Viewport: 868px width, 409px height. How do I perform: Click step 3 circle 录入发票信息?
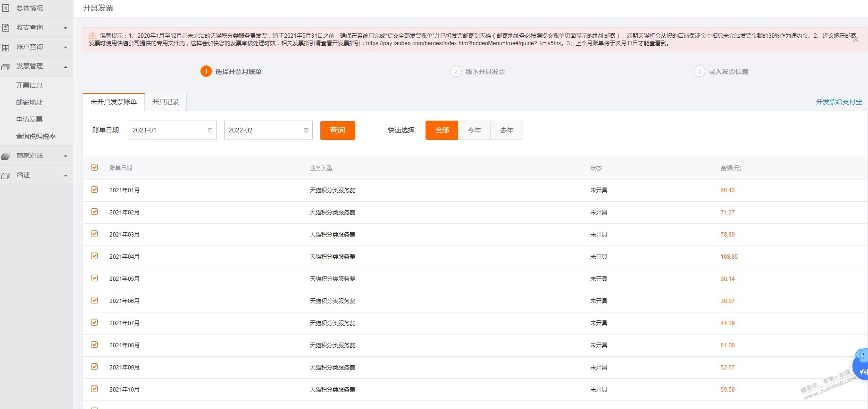click(699, 71)
